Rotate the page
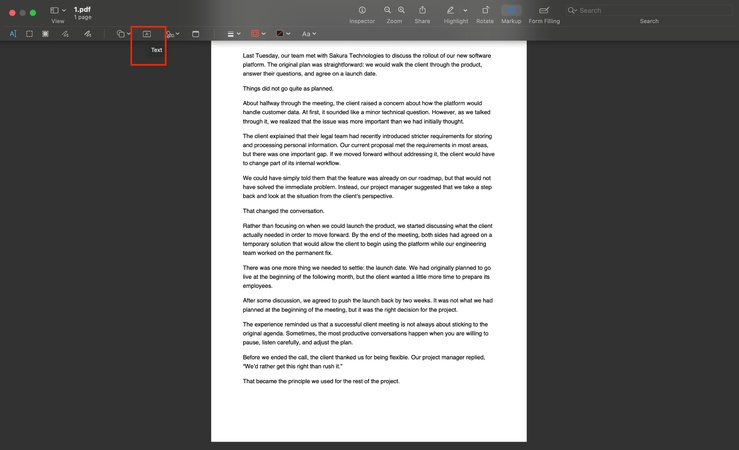This screenshot has height=450, width=739. click(x=485, y=10)
